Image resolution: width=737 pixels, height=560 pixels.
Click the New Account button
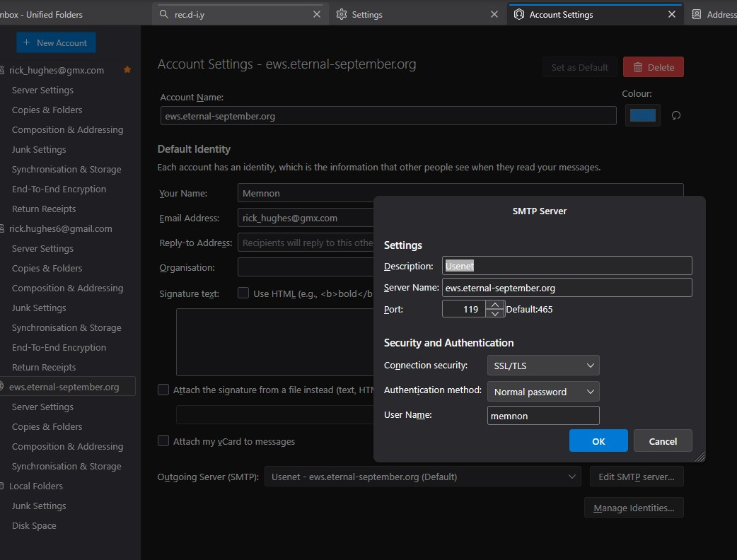coord(55,43)
